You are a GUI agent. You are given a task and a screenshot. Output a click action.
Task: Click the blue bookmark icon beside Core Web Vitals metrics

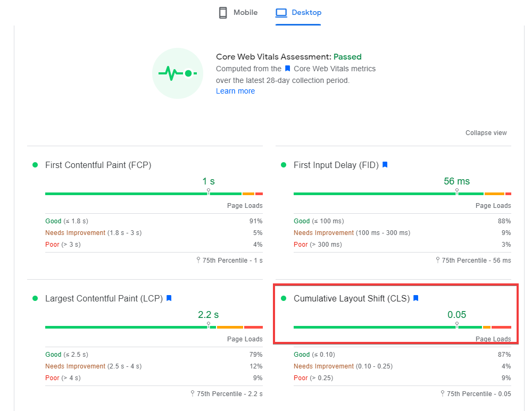coord(287,69)
